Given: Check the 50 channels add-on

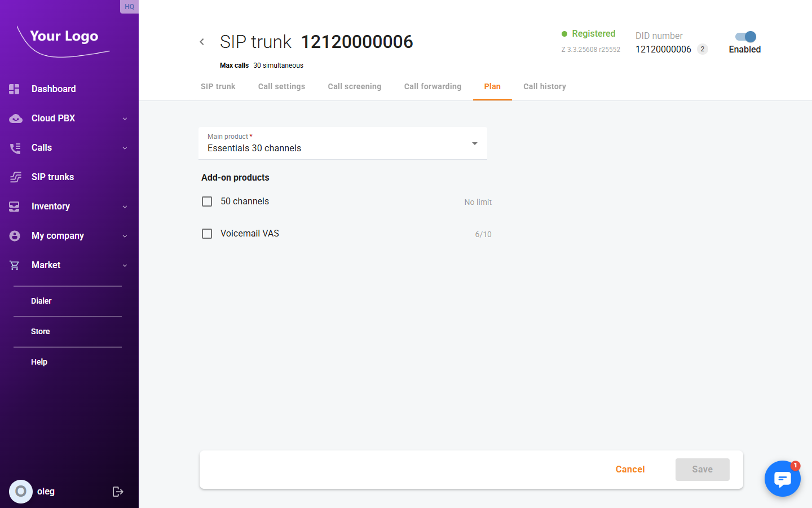Looking at the screenshot, I should pos(207,202).
